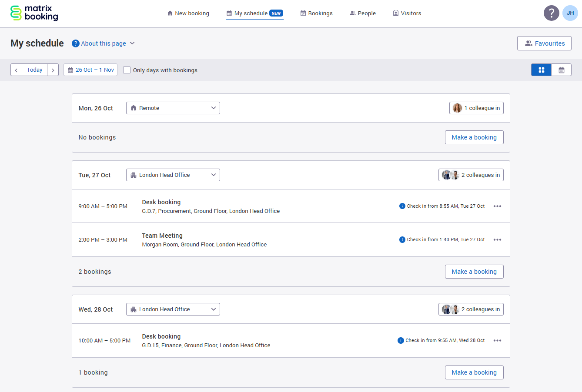
Task: Select the grid card view icon
Action: pyautogui.click(x=542, y=70)
